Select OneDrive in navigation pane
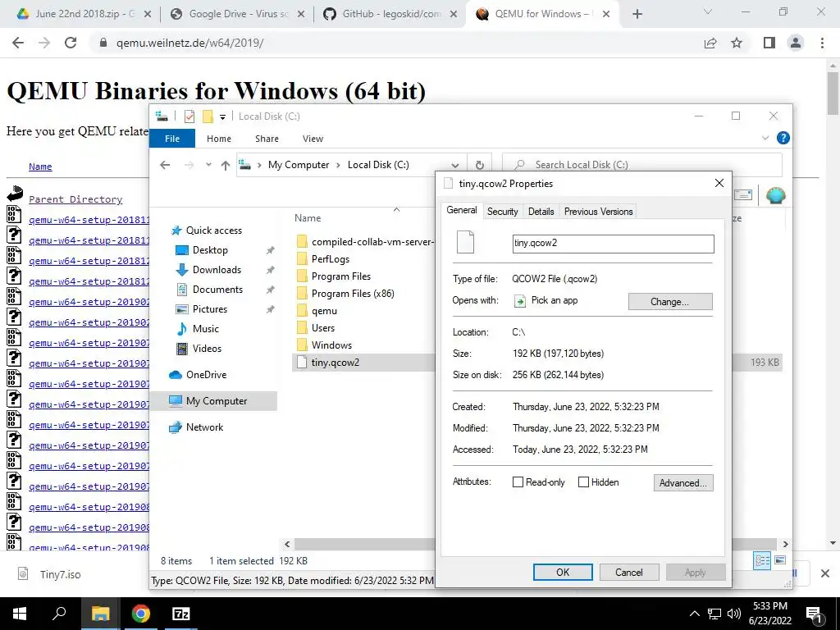Image resolution: width=840 pixels, height=630 pixels. point(206,375)
